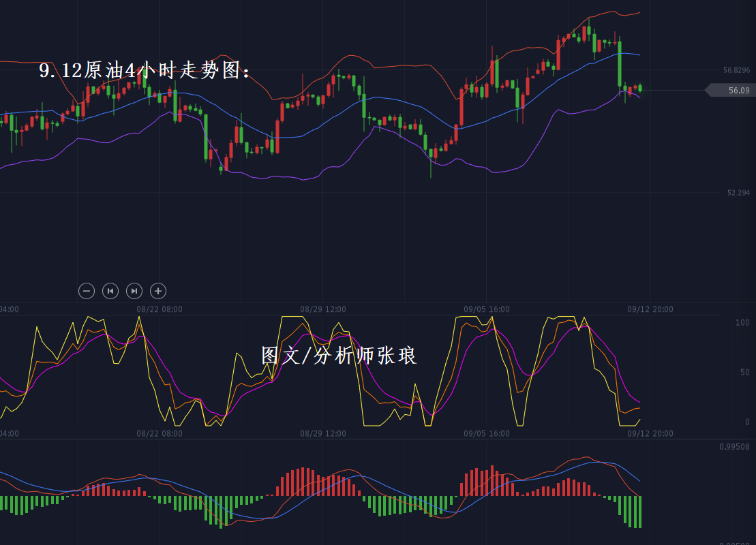This screenshot has width=756, height=545.
Task: Zoom out the chart with minus icon
Action: coord(87,291)
